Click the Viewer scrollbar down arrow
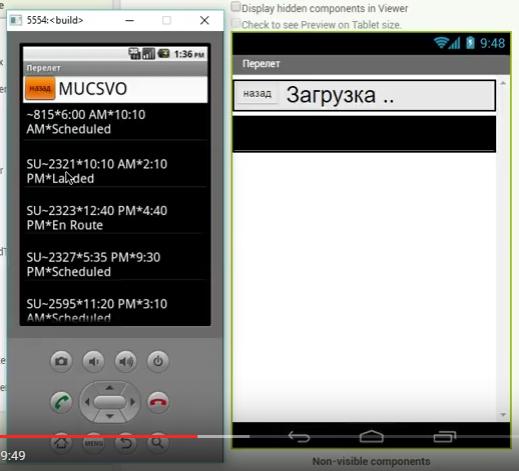Image resolution: width=519 pixels, height=471 pixels. [503, 415]
